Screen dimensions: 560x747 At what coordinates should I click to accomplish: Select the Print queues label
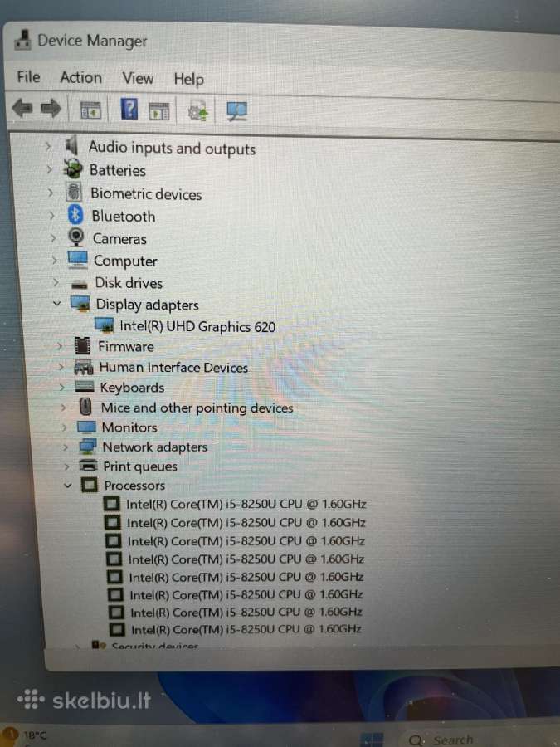[140, 466]
